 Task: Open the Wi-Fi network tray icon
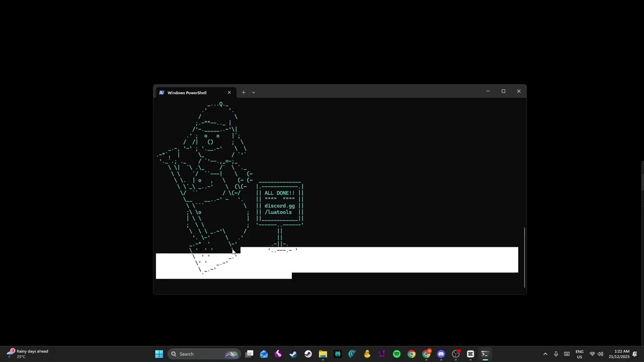point(592,354)
